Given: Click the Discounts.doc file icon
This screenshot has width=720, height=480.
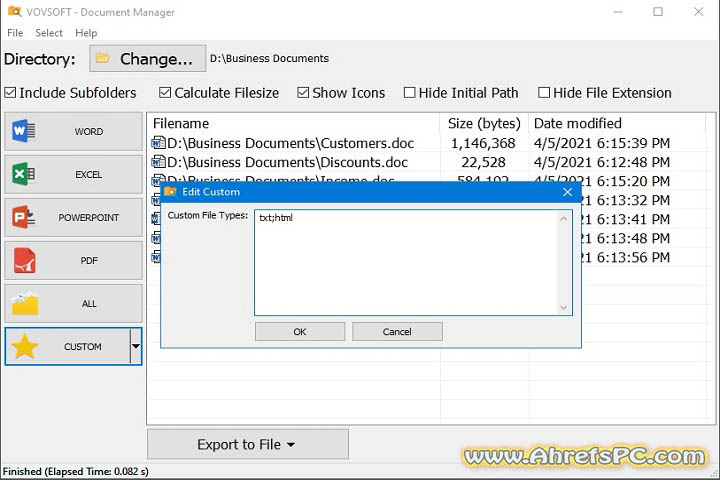Looking at the screenshot, I should click(158, 162).
